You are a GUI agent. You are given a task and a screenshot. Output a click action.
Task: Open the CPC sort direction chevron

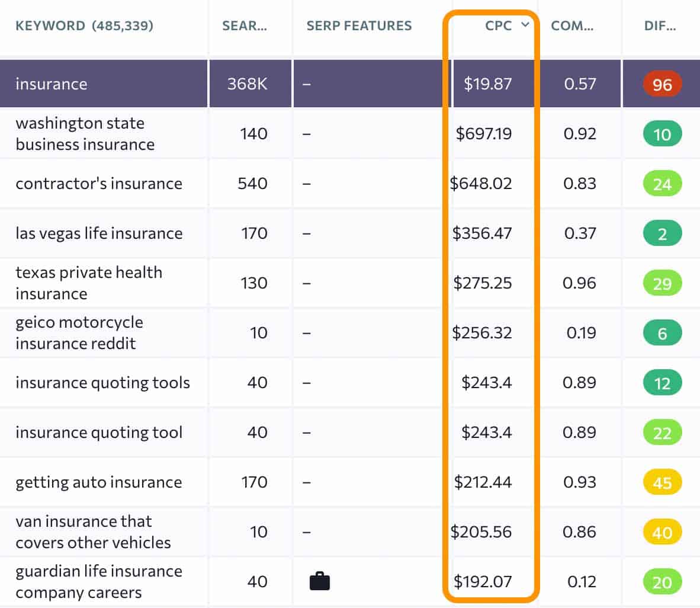[x=525, y=25]
